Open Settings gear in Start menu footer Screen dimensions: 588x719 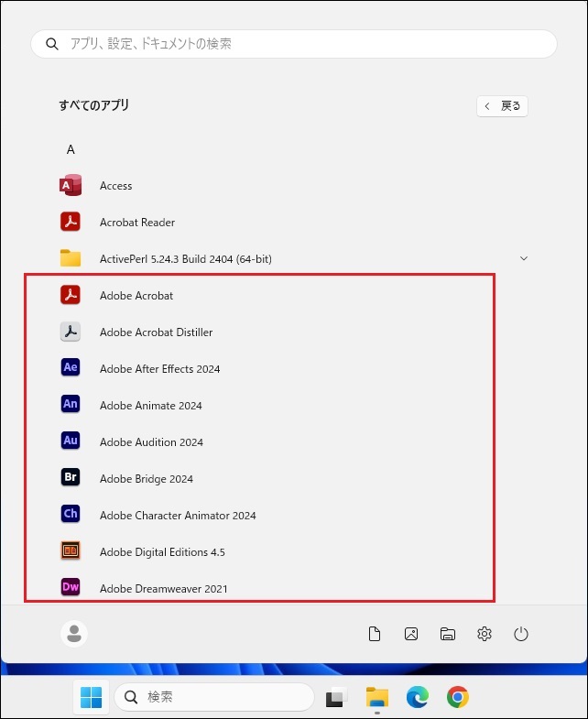485,634
